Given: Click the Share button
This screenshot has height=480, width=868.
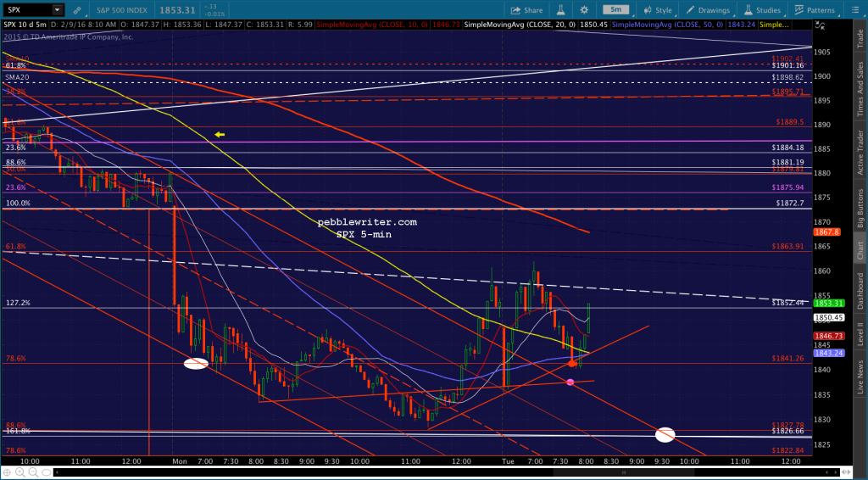Looking at the screenshot, I should point(526,10).
